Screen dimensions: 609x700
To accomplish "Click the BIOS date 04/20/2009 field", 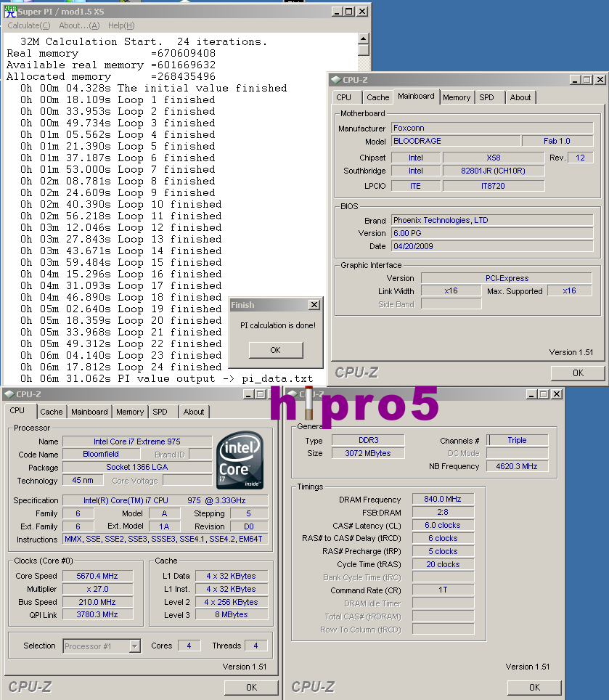I will pyautogui.click(x=492, y=246).
